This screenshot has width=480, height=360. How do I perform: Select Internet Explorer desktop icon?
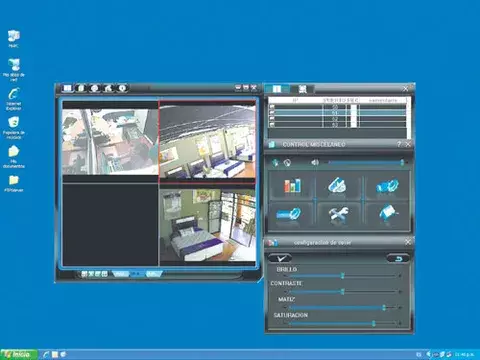point(14,99)
